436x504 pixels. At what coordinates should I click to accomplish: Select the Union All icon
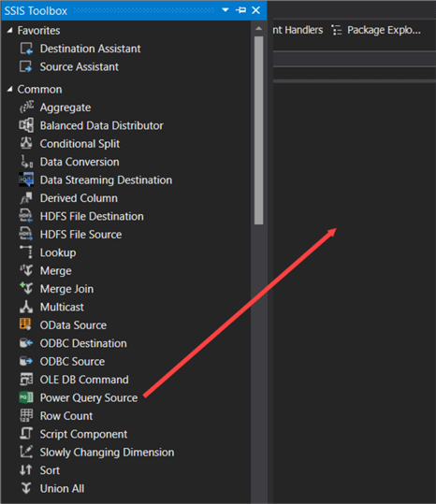(26, 488)
